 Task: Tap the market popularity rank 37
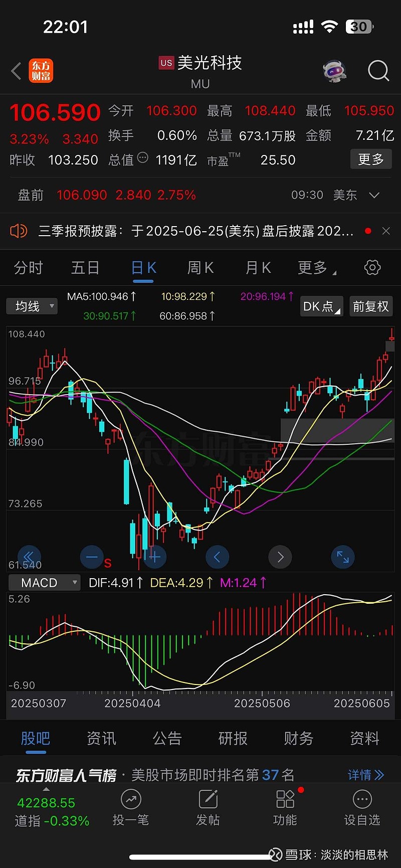[x=270, y=775]
